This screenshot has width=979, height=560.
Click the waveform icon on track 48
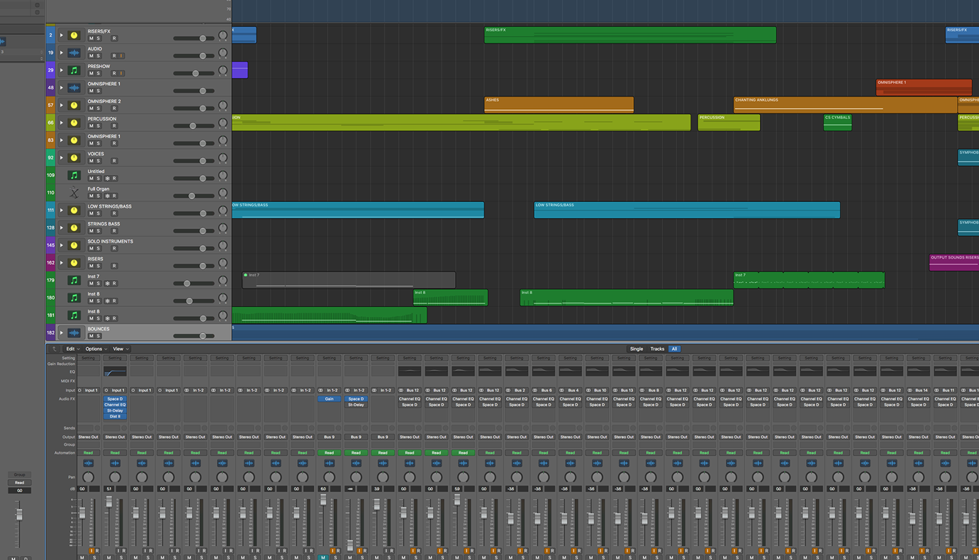coord(74,88)
